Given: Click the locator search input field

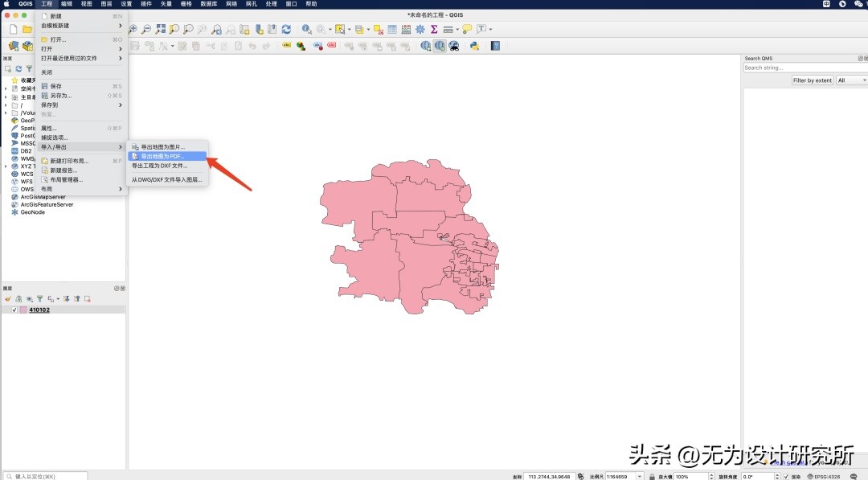Looking at the screenshot, I should [x=44, y=475].
